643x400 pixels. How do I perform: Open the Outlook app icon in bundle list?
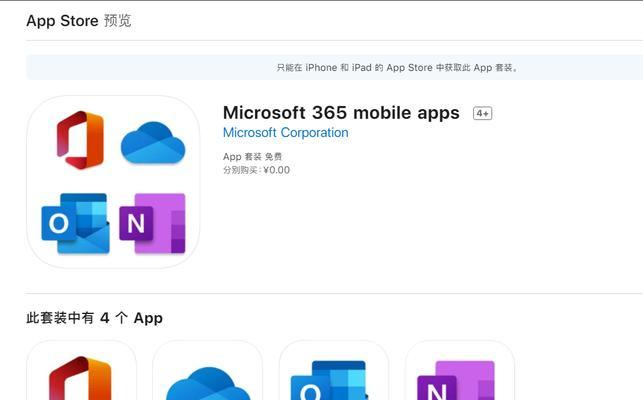click(334, 370)
